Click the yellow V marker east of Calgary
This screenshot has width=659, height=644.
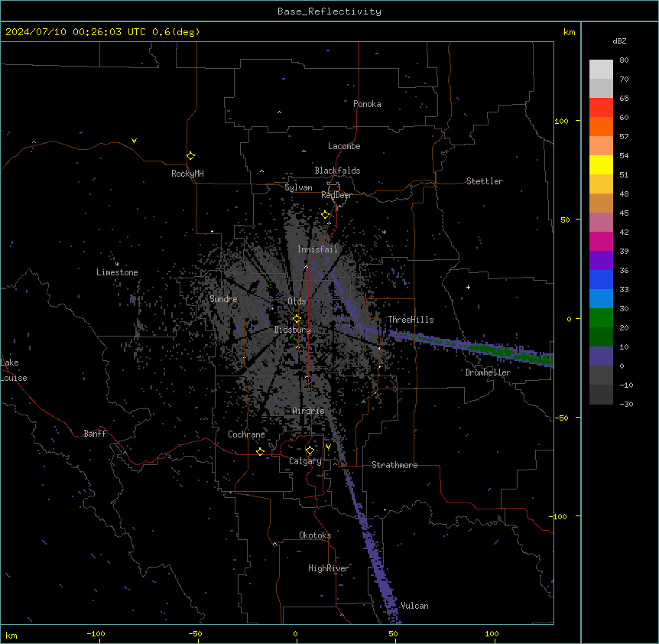click(328, 447)
